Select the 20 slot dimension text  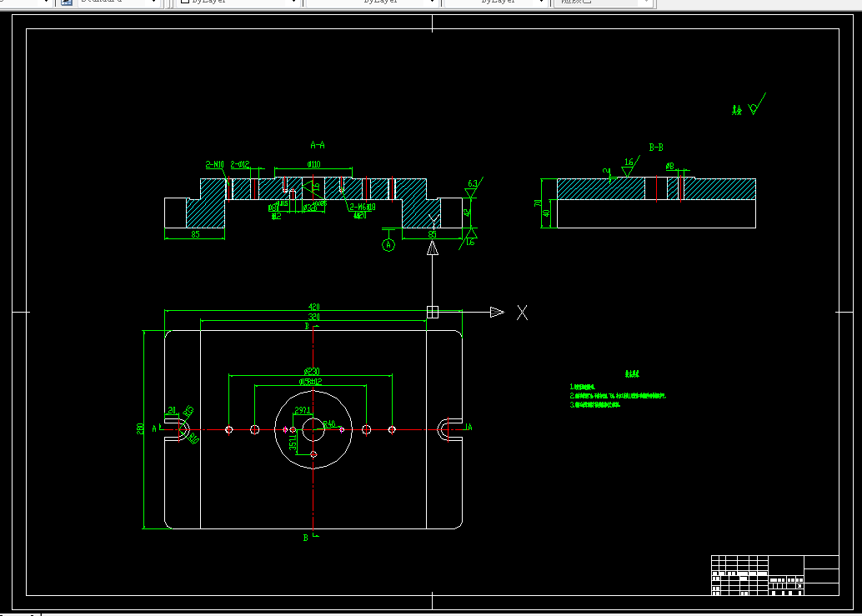click(x=172, y=410)
